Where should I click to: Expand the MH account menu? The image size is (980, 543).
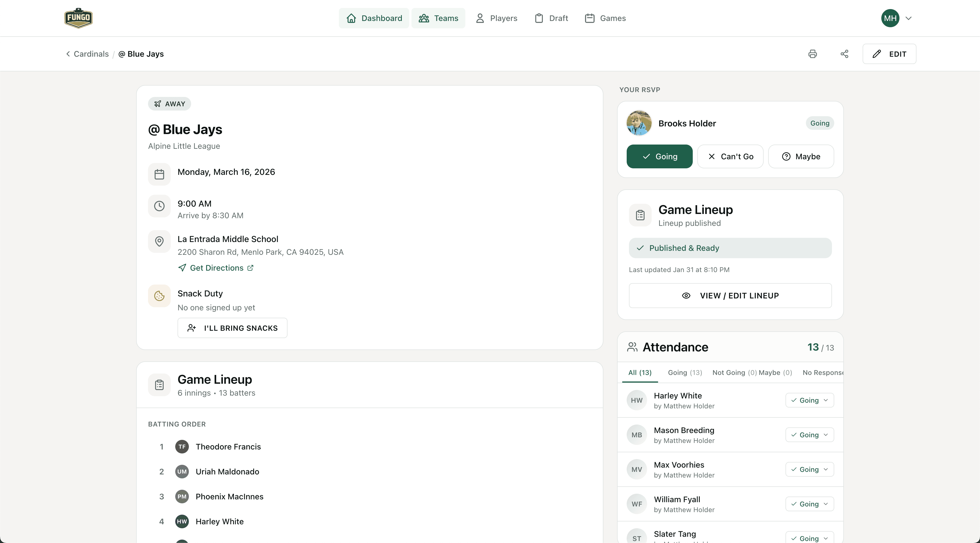pyautogui.click(x=897, y=18)
